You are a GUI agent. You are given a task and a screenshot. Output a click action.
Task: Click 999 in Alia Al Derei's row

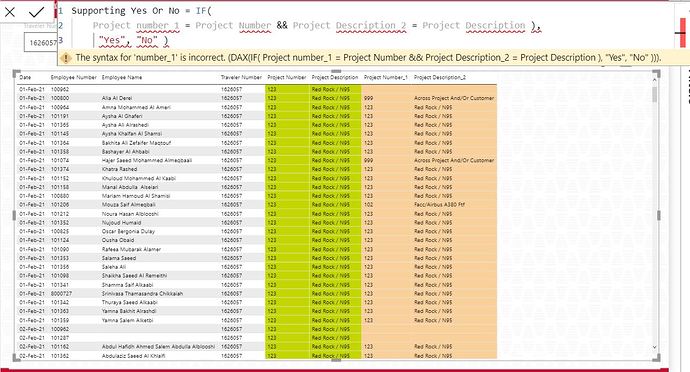pyautogui.click(x=368, y=98)
